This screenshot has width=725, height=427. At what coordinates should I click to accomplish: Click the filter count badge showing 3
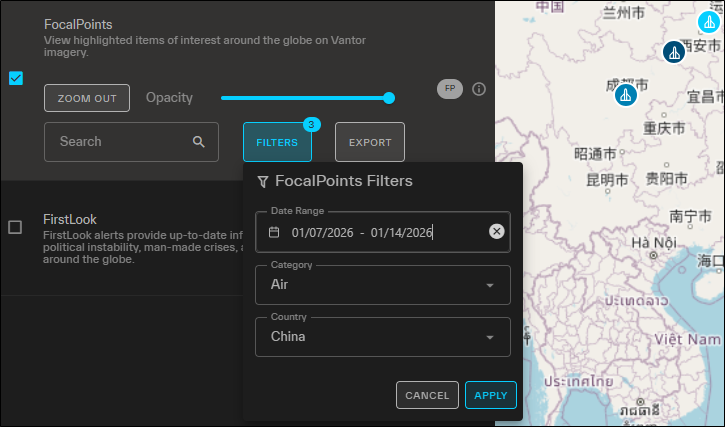tap(311, 125)
